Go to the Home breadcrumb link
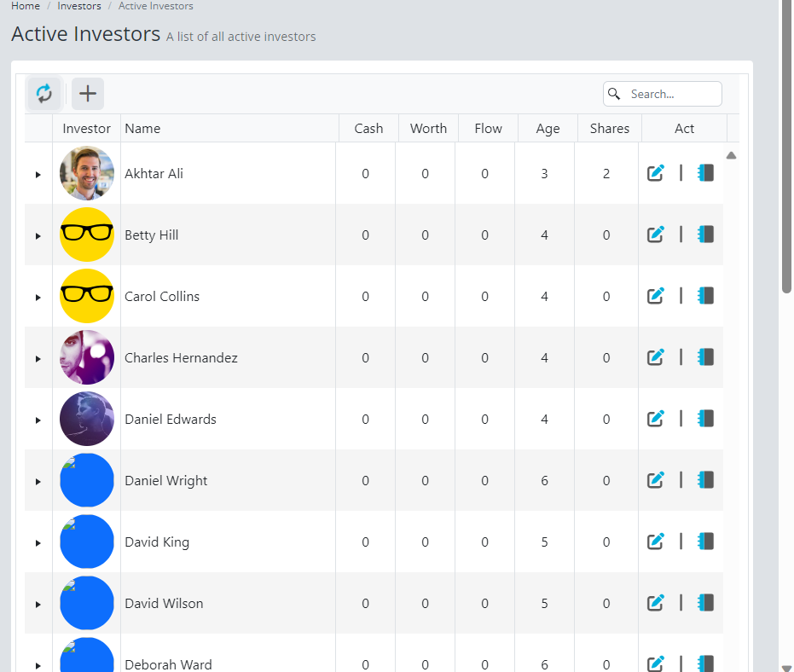Screen dimensions: 794x672 [x=26, y=6]
